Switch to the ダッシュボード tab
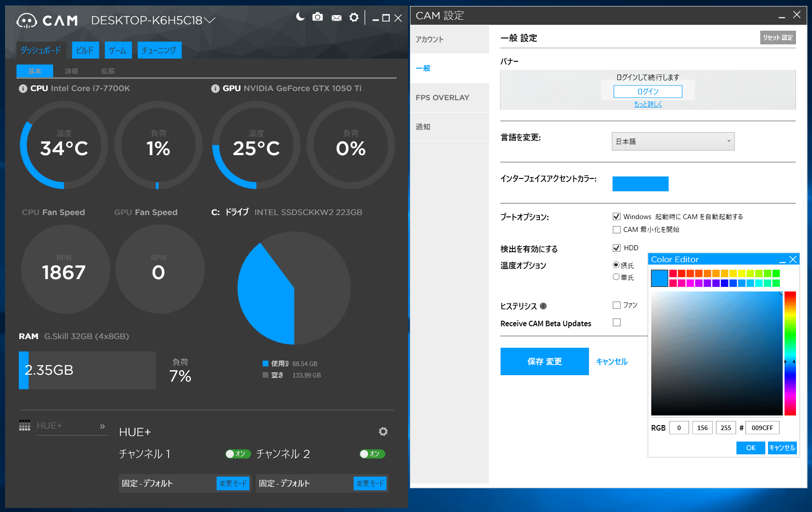This screenshot has width=812, height=512. coord(41,50)
